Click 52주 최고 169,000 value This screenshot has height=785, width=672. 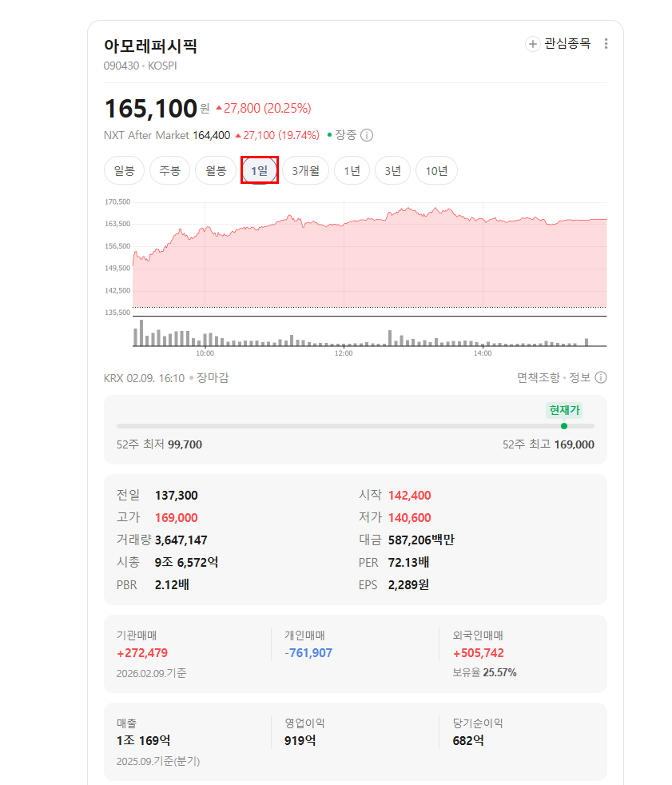pos(574,444)
